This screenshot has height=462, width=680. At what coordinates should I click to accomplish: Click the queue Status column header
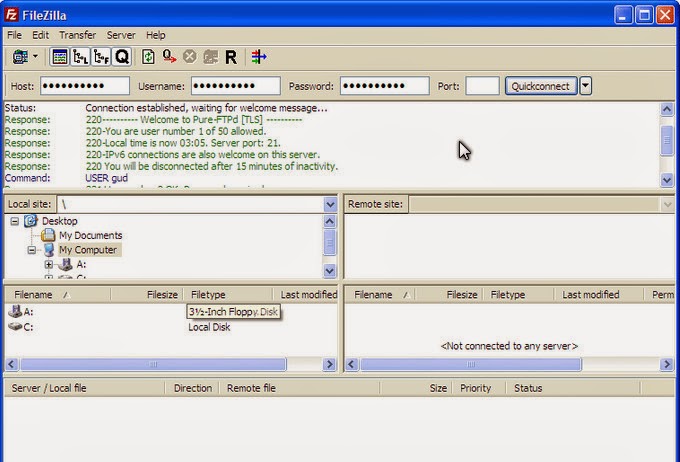[x=573, y=388]
